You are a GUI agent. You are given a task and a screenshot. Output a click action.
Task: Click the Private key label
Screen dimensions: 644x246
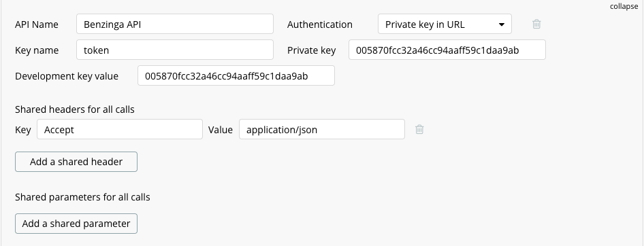click(311, 50)
